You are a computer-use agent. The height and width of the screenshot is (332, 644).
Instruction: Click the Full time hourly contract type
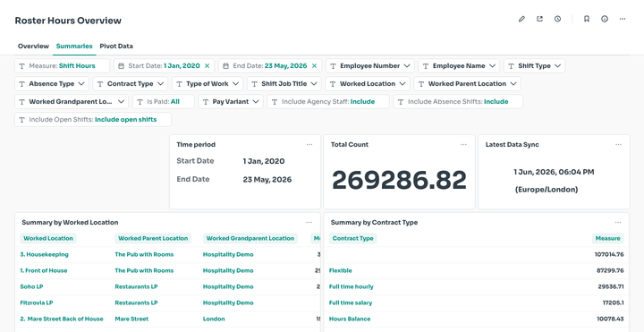(x=352, y=286)
